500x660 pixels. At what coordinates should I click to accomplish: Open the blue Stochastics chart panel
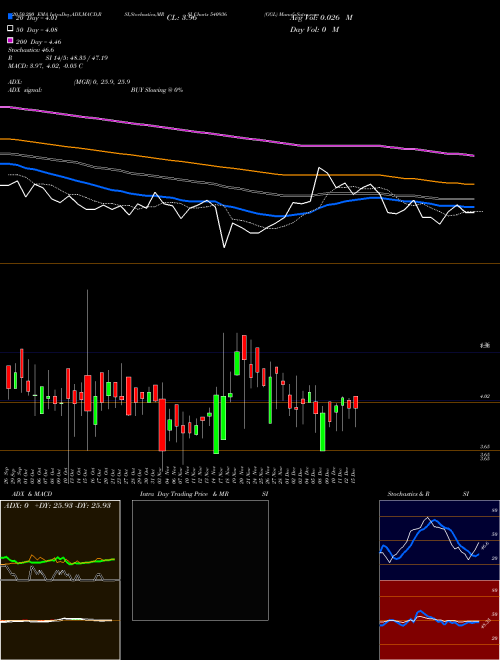click(x=439, y=540)
